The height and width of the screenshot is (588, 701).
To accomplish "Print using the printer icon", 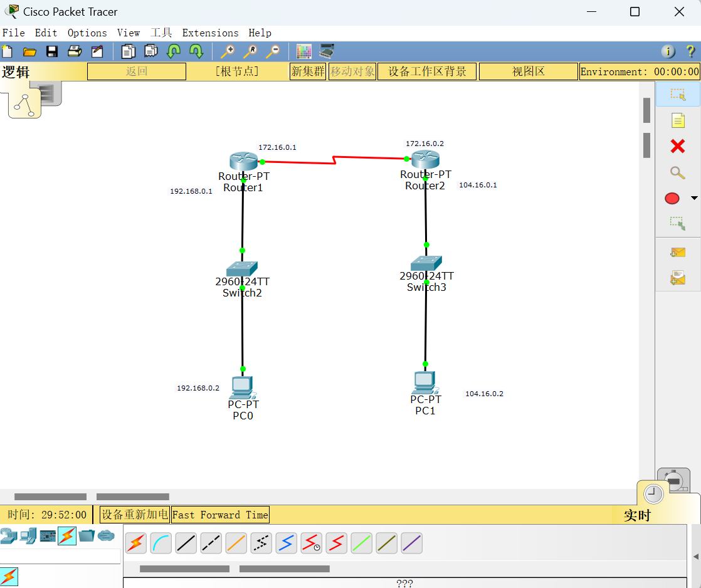I will [75, 51].
